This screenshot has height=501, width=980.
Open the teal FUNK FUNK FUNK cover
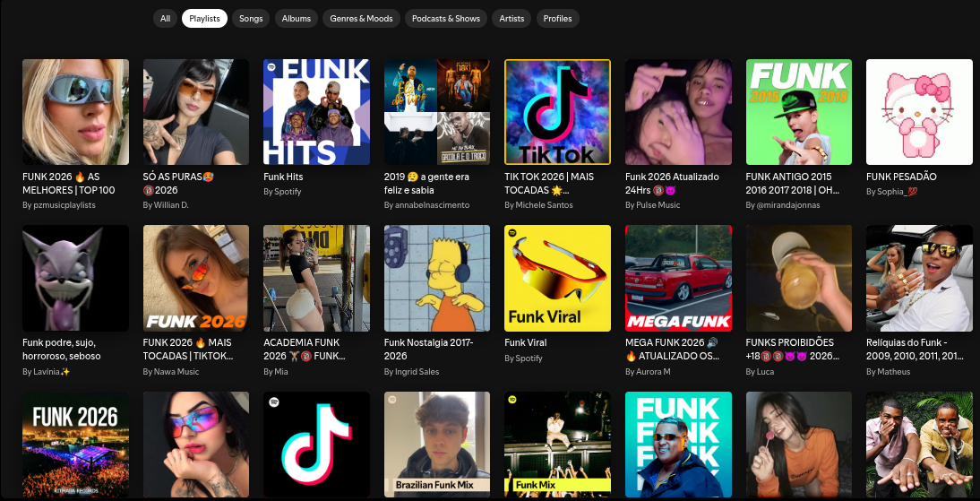(678, 445)
